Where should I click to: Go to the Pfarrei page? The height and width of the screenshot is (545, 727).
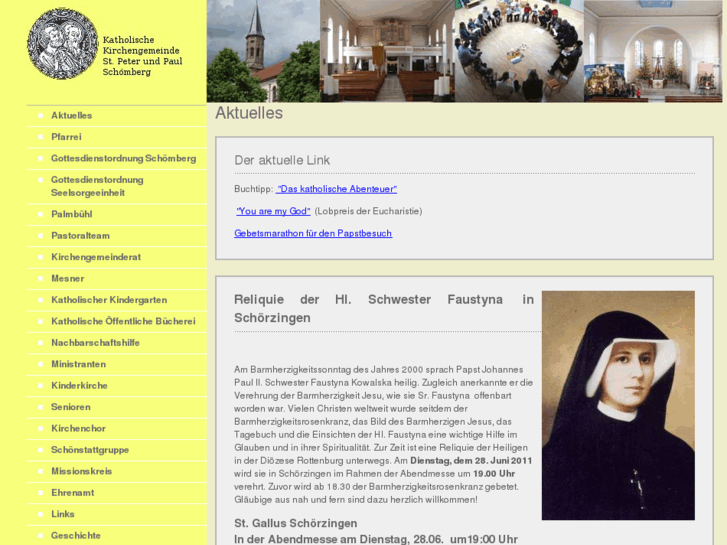[x=66, y=137]
